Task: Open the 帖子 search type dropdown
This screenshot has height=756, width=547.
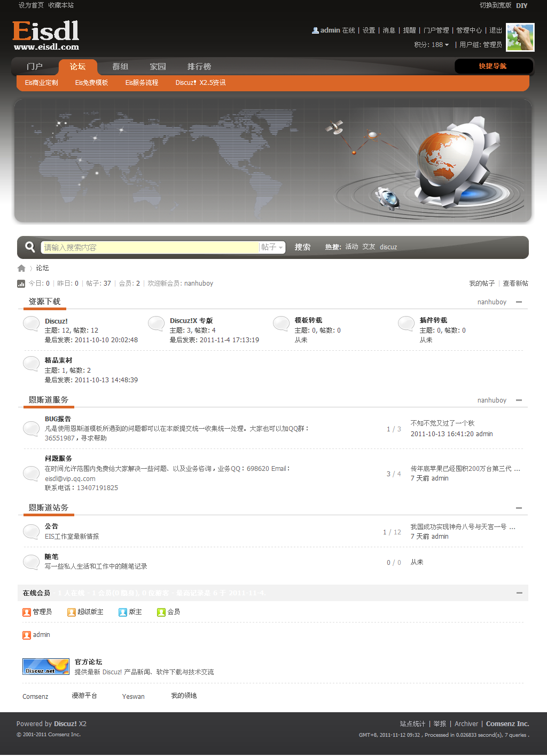Action: click(272, 247)
